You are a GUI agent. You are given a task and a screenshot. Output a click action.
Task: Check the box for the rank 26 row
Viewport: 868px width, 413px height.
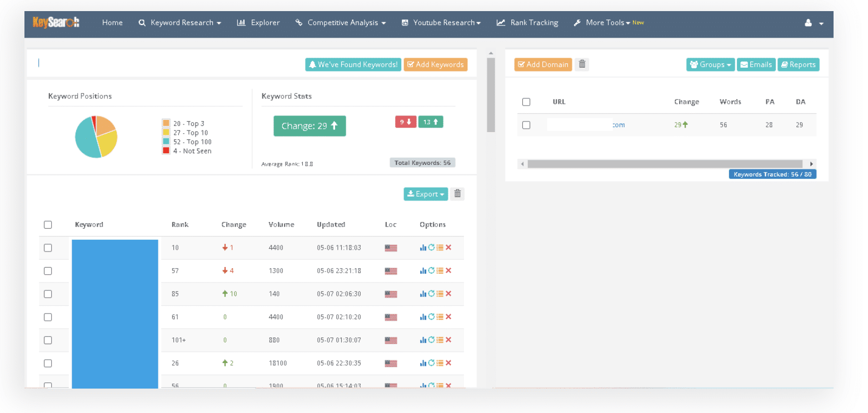click(x=48, y=363)
